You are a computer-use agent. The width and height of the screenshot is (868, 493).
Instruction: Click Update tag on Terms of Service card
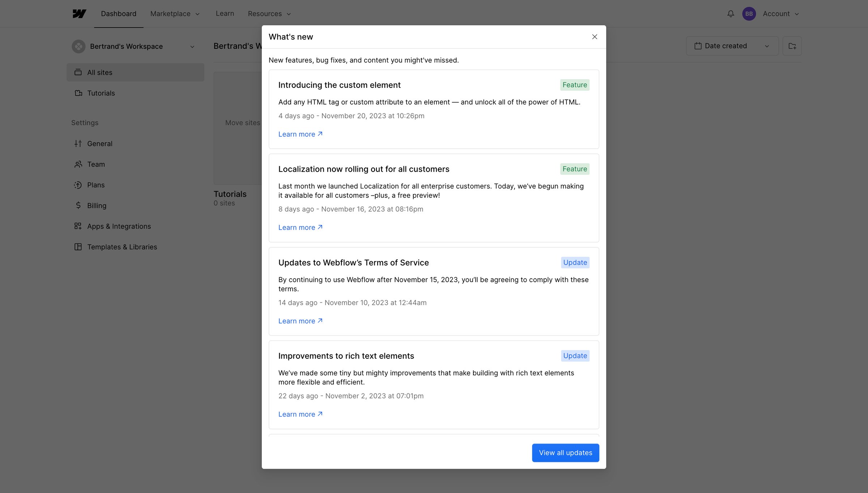coord(575,263)
